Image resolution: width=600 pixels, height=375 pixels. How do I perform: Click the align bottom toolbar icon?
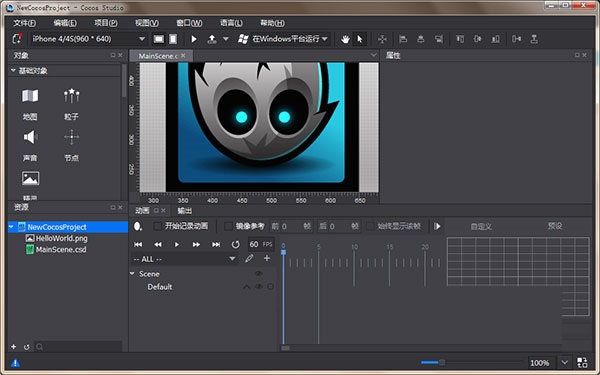pos(496,39)
